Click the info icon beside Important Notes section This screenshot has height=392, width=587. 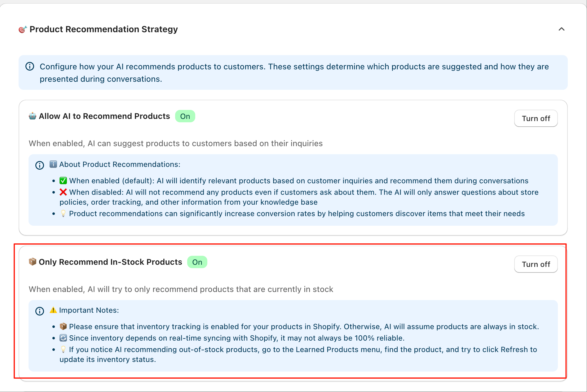tap(40, 311)
